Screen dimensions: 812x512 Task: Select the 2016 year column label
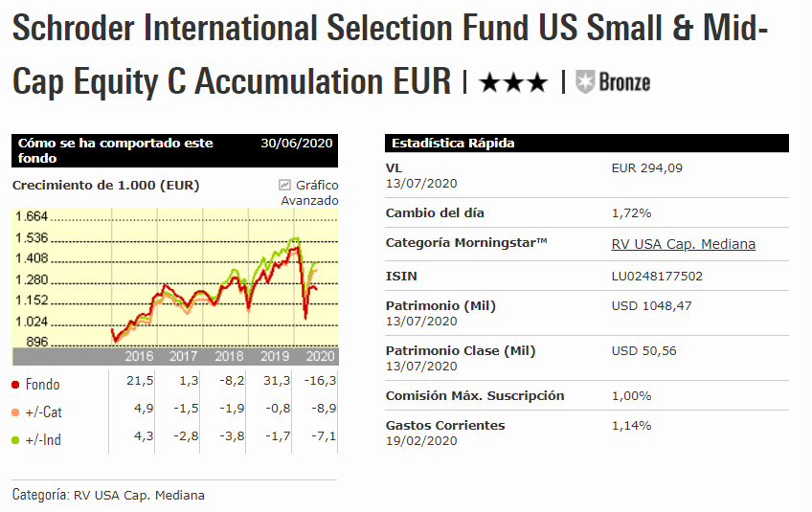[141, 356]
